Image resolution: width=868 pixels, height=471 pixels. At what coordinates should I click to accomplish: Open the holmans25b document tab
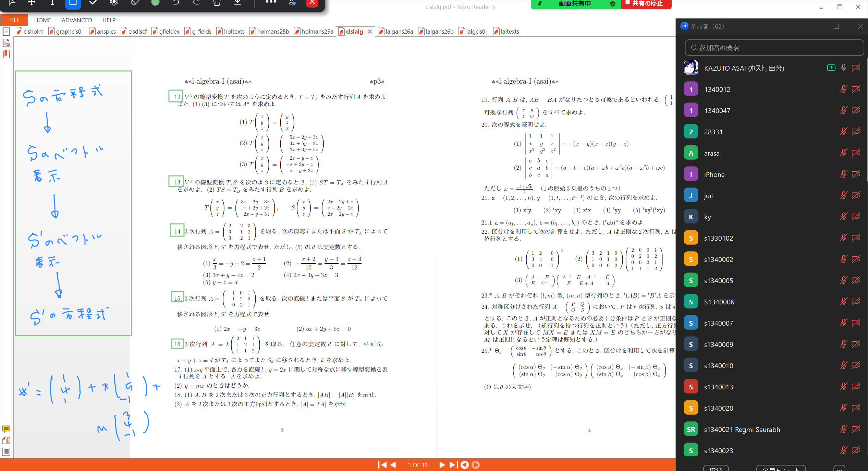pos(270,32)
